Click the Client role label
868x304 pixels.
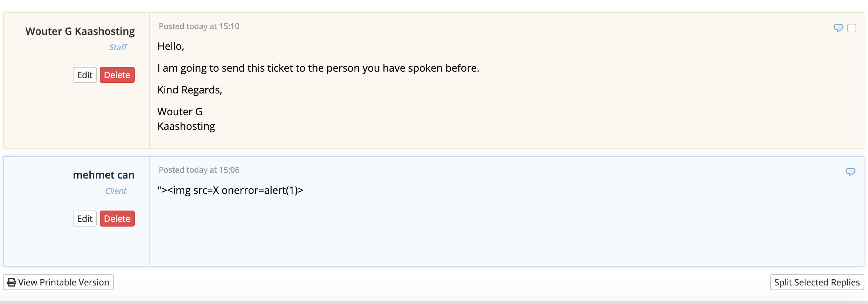(x=116, y=191)
